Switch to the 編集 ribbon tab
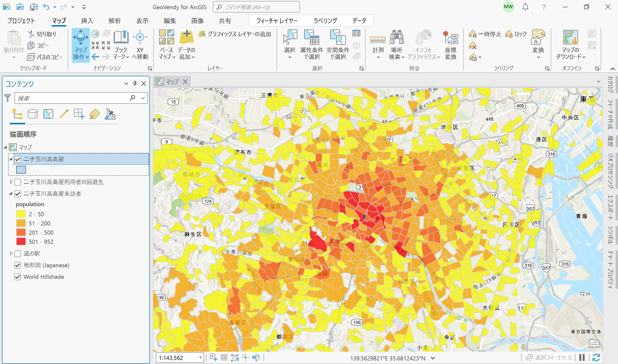Screen dimensions: 618x364 (170, 21)
